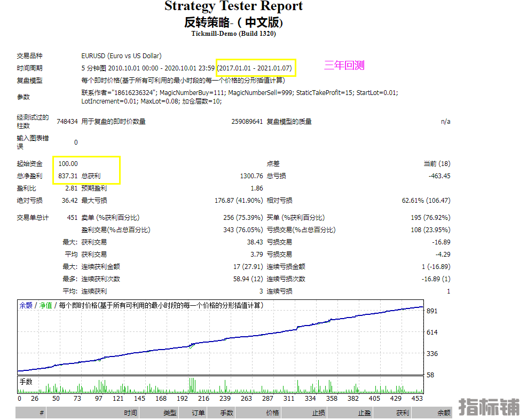Click the average profit trade value 3.79
Viewport: 527px width, 420px height.
click(x=257, y=255)
